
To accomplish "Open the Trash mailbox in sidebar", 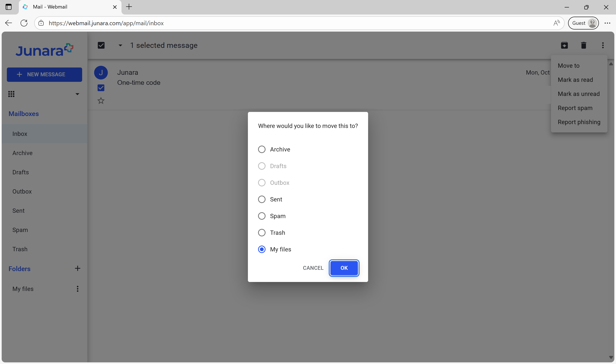I will (44, 249).
